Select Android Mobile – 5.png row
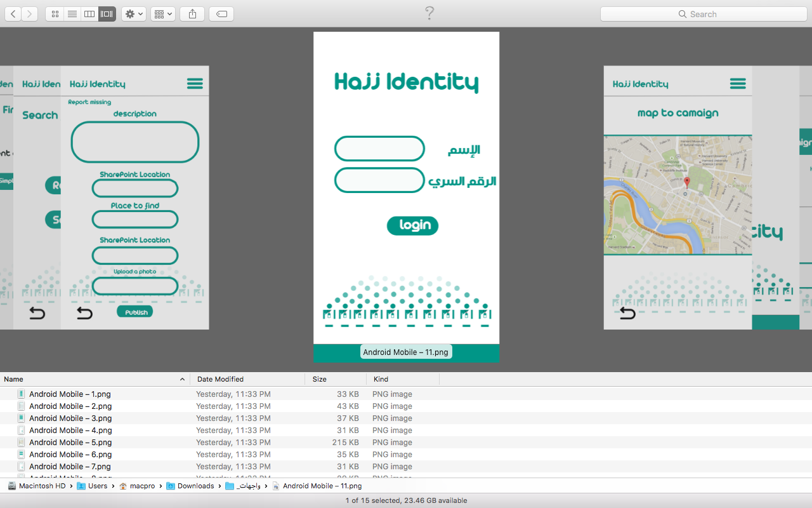Image resolution: width=812 pixels, height=508 pixels. 406,443
